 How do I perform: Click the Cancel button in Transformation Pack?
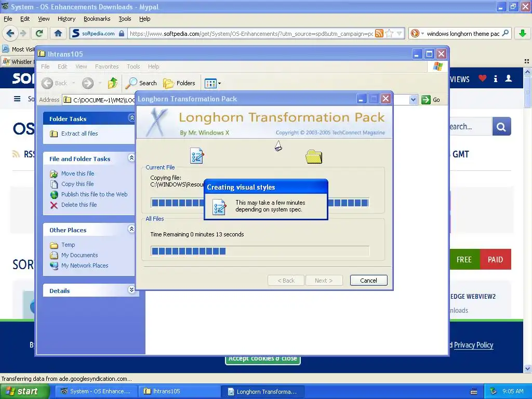368,280
